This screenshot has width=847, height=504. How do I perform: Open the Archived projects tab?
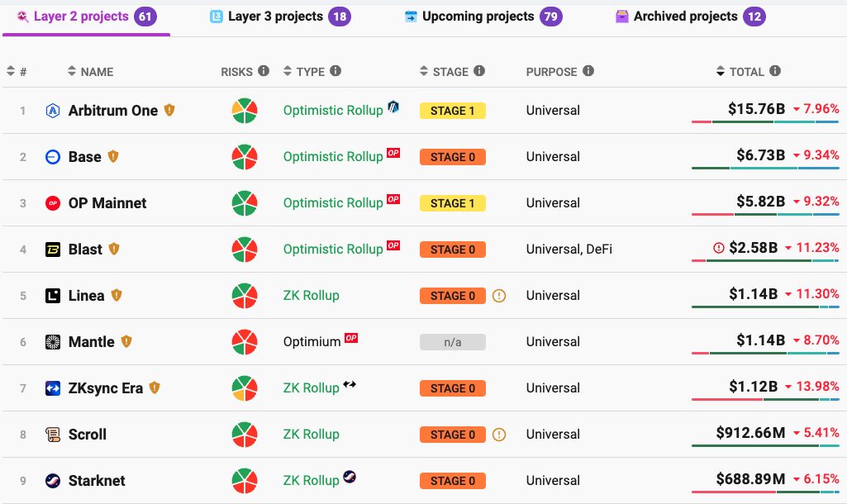[685, 17]
